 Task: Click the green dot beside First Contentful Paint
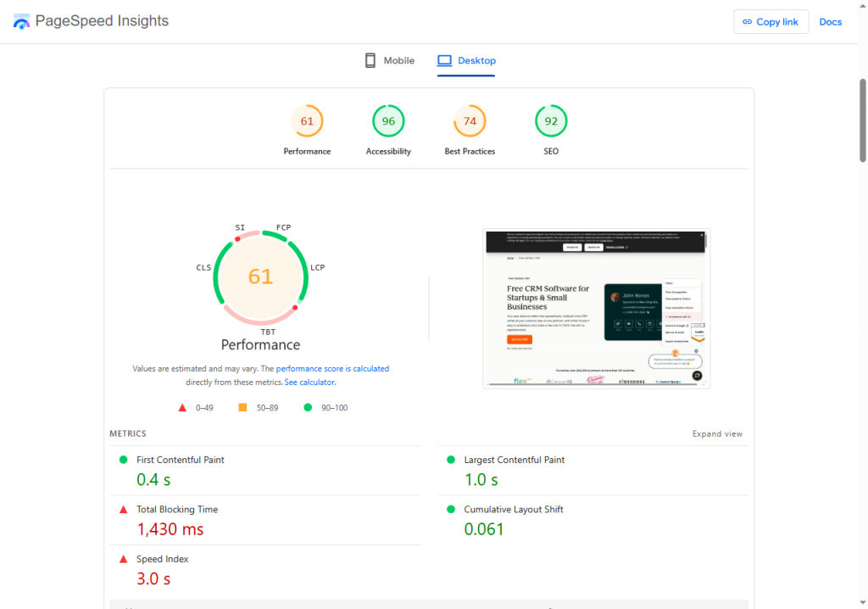pyautogui.click(x=123, y=460)
